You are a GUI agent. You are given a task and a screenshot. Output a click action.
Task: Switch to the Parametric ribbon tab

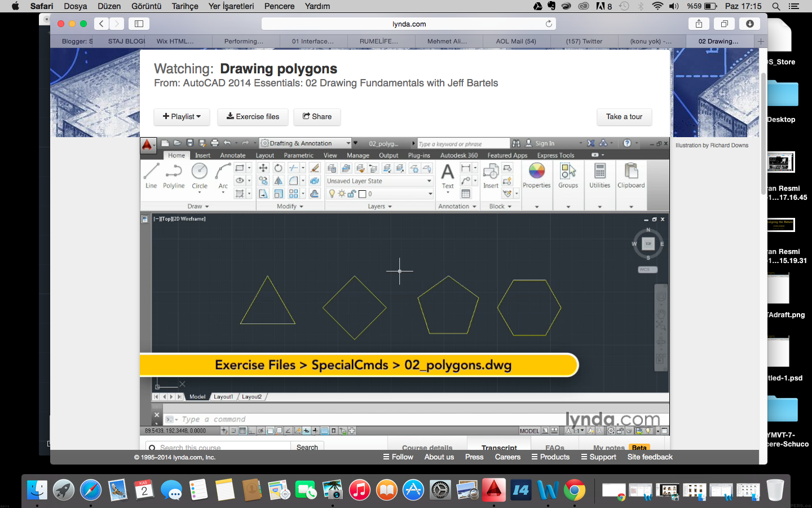298,155
